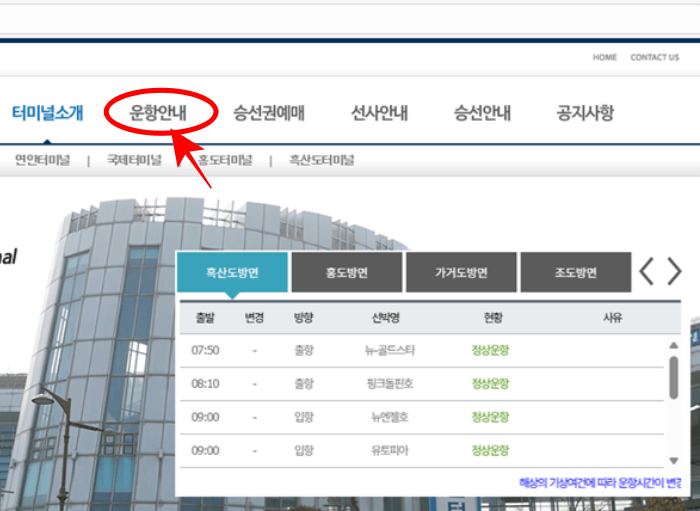Click the 선박명 column header
The height and width of the screenshot is (511, 700).
[386, 318]
